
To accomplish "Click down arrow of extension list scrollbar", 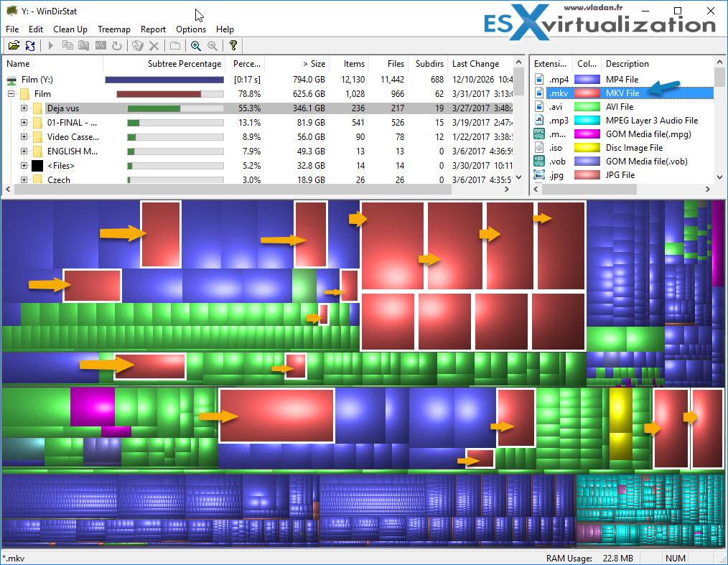I will (x=719, y=177).
